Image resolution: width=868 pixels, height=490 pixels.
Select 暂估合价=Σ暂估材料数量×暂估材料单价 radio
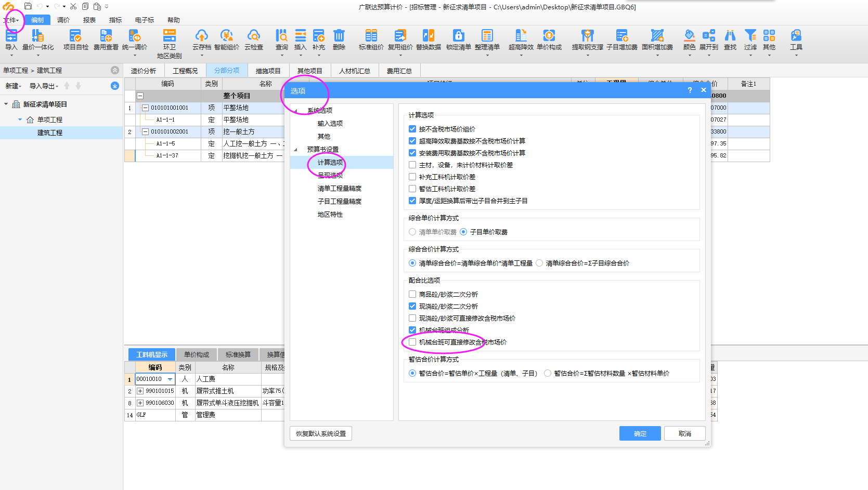(548, 373)
